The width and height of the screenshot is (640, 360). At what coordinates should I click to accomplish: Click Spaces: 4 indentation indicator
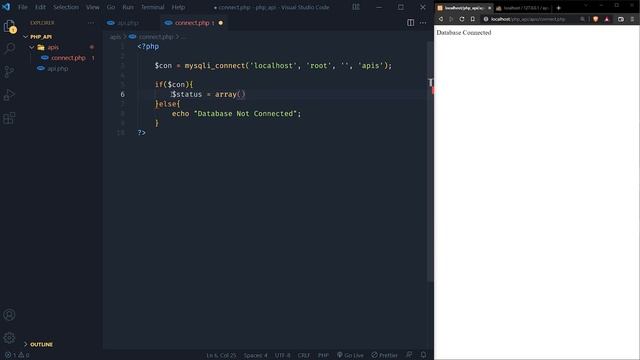256,355
